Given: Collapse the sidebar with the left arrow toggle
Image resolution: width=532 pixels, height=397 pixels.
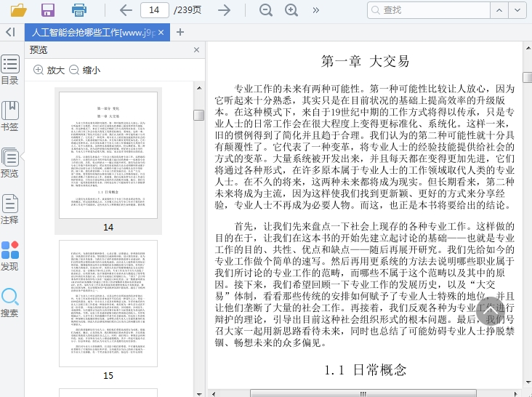Looking at the screenshot, I should (x=10, y=32).
